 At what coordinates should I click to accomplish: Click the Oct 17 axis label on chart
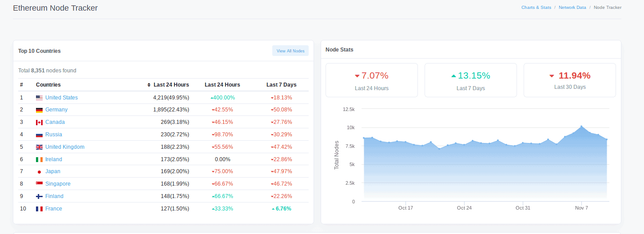click(x=405, y=208)
